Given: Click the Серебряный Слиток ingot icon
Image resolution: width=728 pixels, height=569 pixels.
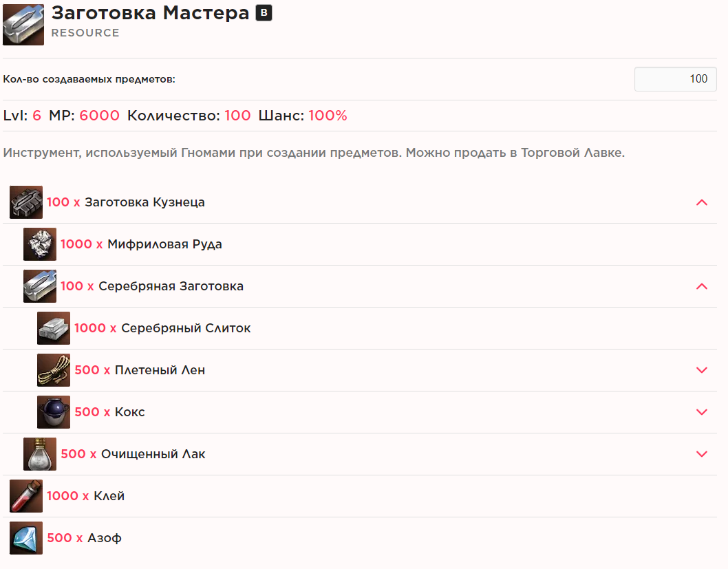Looking at the screenshot, I should coord(54,328).
